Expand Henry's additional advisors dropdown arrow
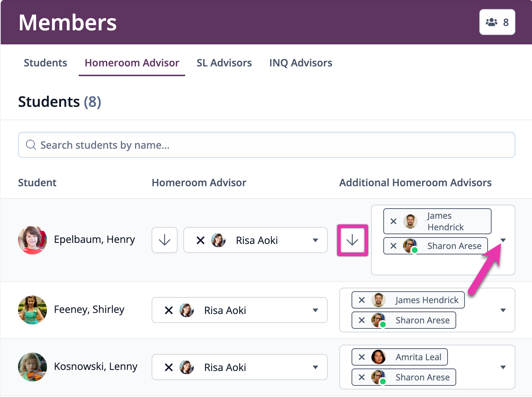Image resolution: width=532 pixels, height=397 pixels. point(503,240)
